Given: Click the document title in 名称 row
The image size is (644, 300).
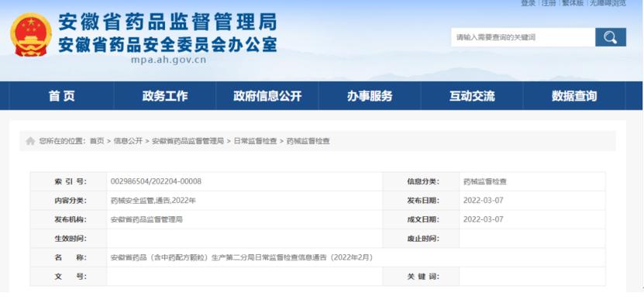Looking at the screenshot, I should tap(242, 257).
